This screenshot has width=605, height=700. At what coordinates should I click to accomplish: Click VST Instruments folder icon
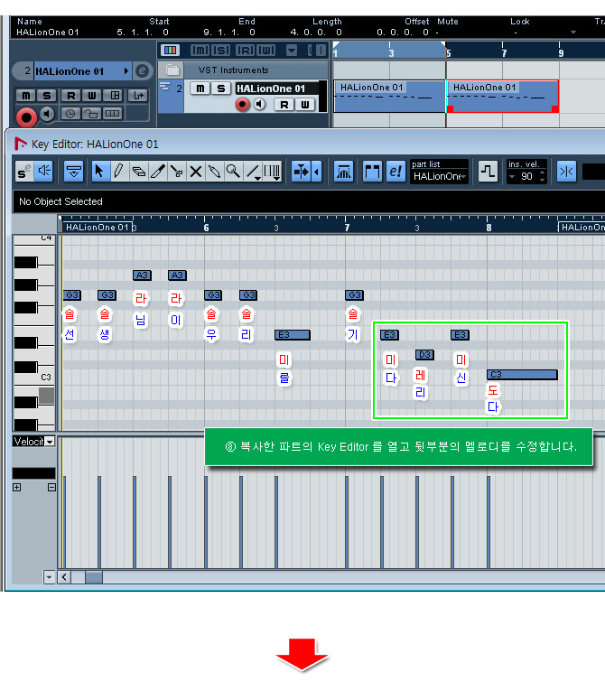pyautogui.click(x=172, y=70)
